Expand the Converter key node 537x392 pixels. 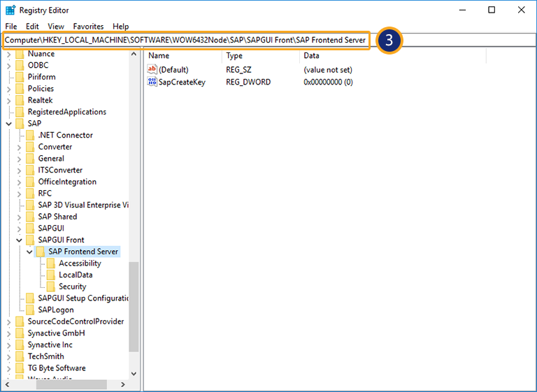click(x=18, y=147)
